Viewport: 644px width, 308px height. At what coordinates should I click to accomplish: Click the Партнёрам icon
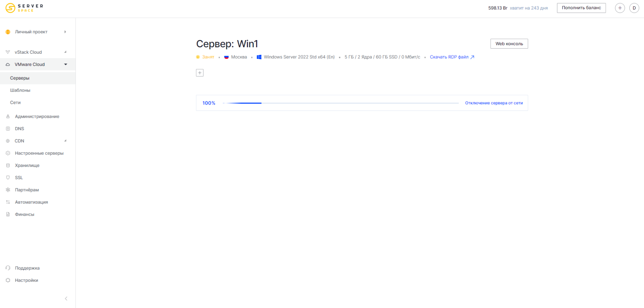coord(8,190)
